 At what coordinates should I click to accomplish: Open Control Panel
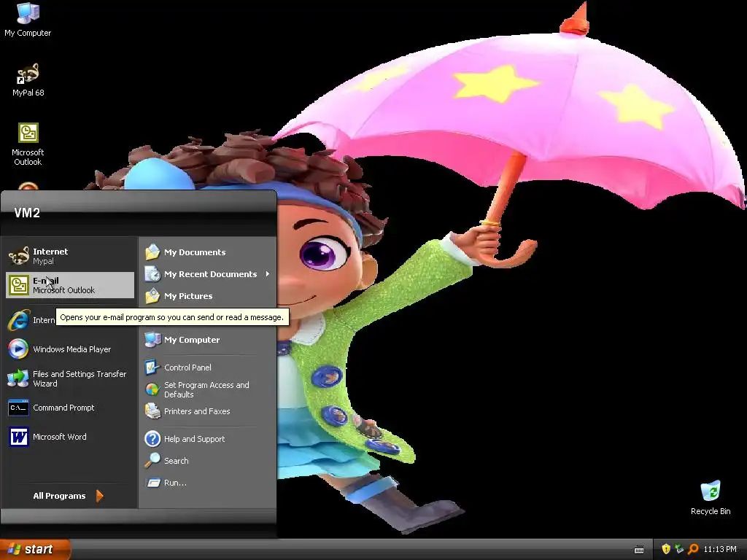[208, 367]
